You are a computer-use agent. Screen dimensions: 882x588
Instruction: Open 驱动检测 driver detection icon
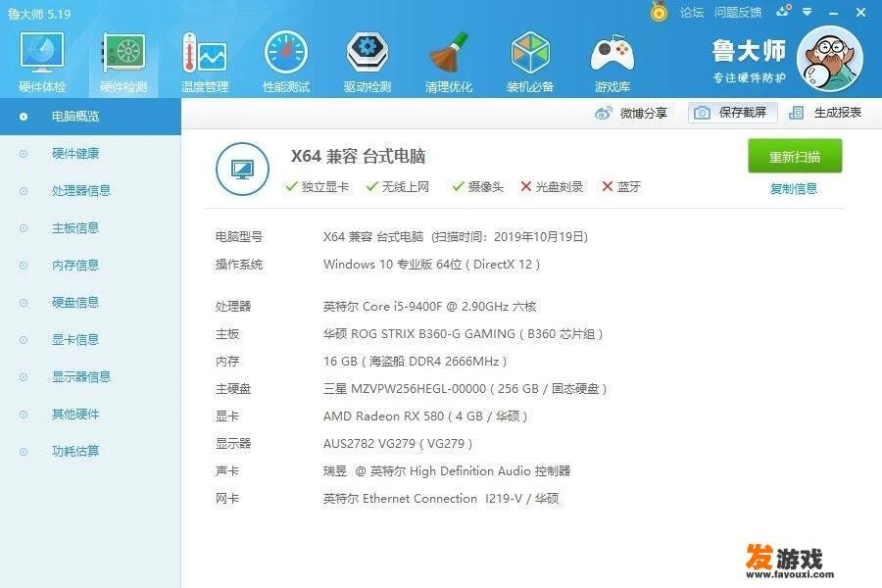[367, 53]
